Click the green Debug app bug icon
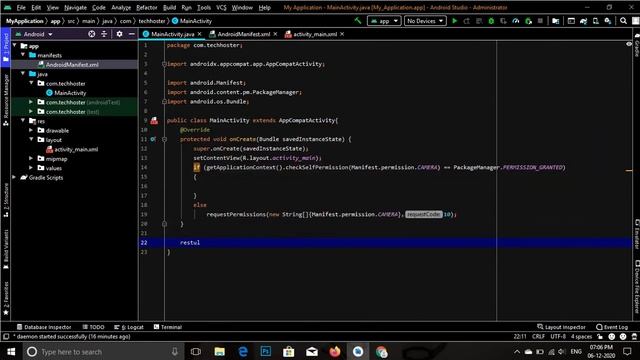The height and width of the screenshot is (360, 640). click(491, 21)
